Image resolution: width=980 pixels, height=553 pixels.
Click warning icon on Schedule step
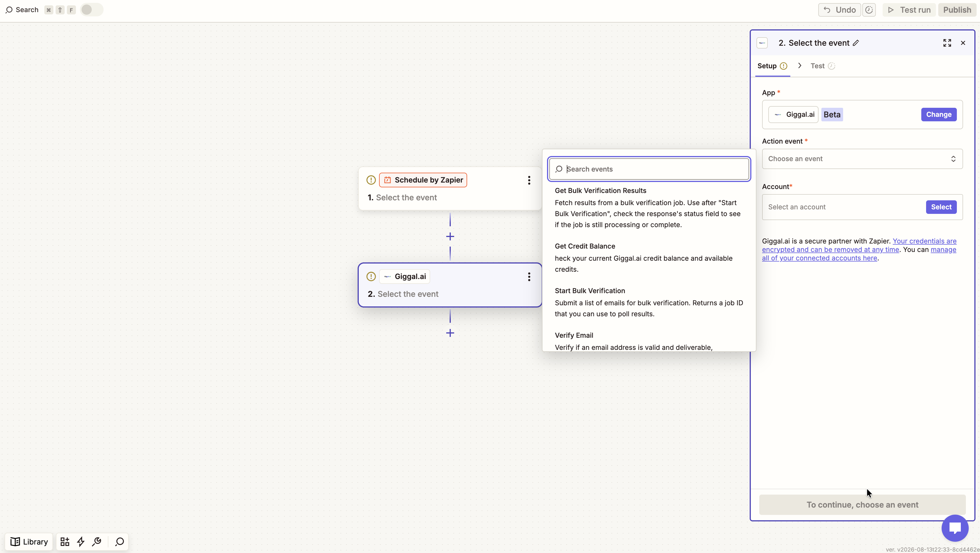click(x=371, y=180)
